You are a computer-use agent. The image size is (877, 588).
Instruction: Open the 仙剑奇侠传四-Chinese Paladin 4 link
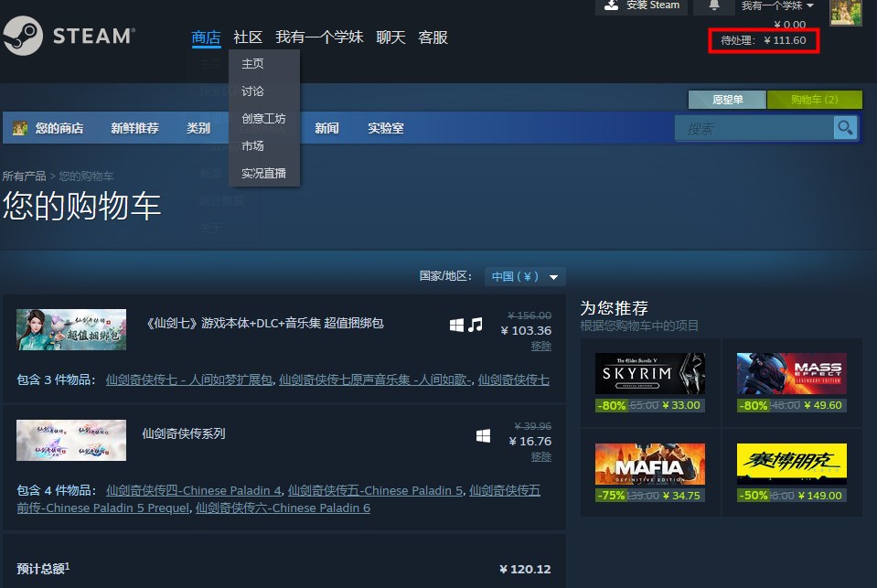(194, 491)
